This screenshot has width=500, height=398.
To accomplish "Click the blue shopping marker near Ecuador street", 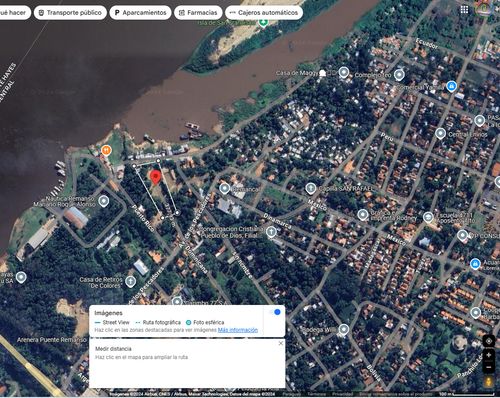I will (x=451, y=86).
